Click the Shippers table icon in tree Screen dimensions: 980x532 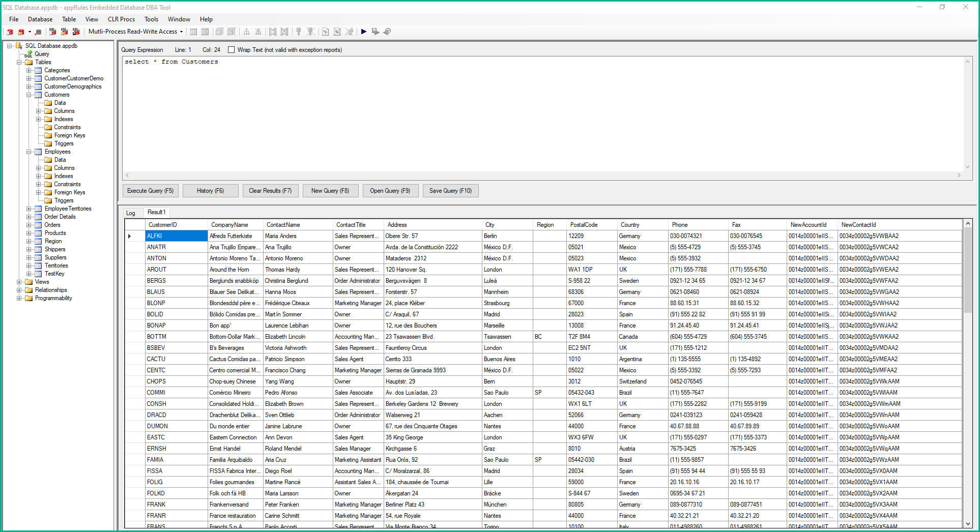tap(38, 249)
